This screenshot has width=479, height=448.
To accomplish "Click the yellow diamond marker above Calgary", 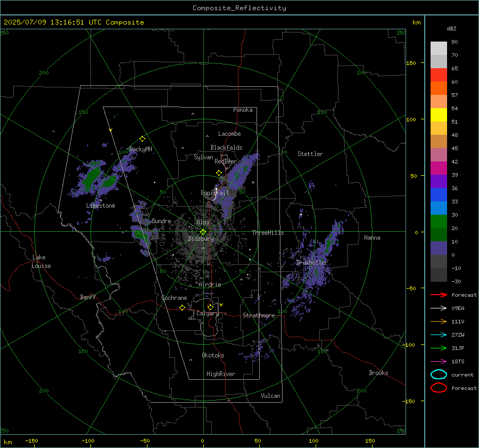I will (x=210, y=307).
